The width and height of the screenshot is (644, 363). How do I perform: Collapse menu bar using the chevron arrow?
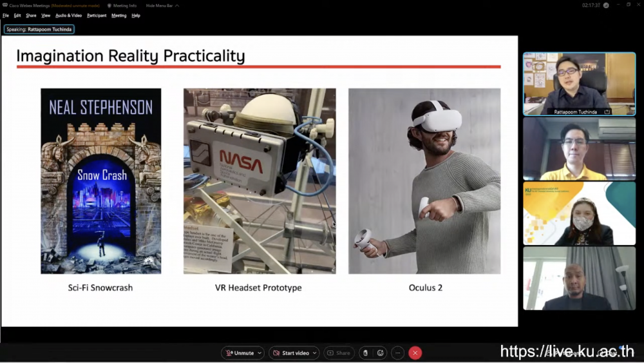point(177,5)
